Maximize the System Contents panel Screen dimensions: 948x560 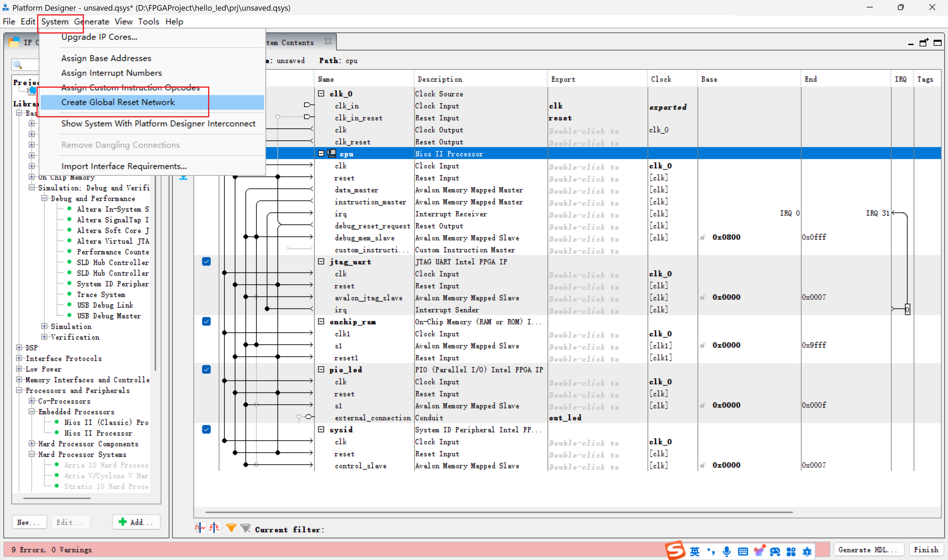click(937, 43)
